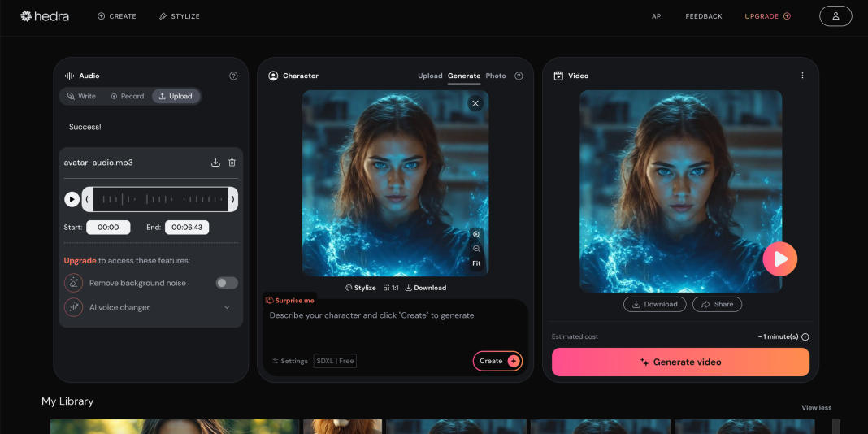Select the Upload audio tab
868x434 pixels.
click(176, 97)
